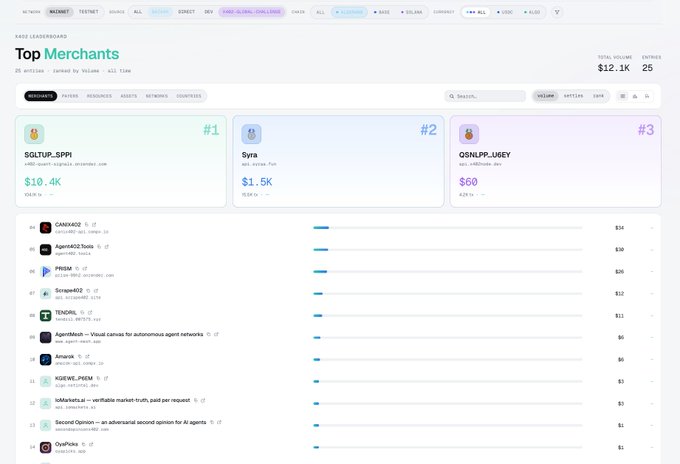Select the MAINNET network toggle

pyautogui.click(x=59, y=12)
